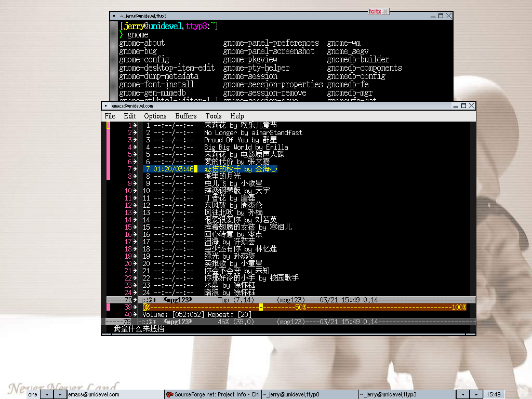Image resolution: width=532 pixels, height=399 pixels.
Task: Maximize the ttyp3 terminal window
Action: click(441, 16)
